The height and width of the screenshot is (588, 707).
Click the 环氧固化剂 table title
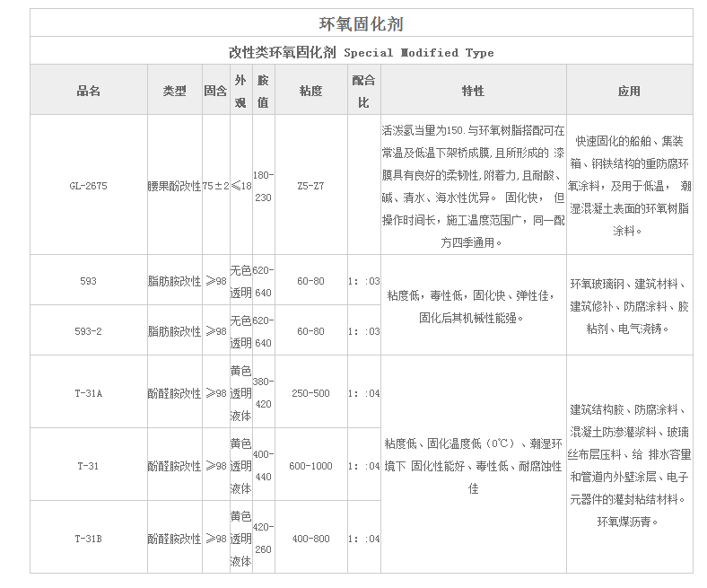(361, 22)
